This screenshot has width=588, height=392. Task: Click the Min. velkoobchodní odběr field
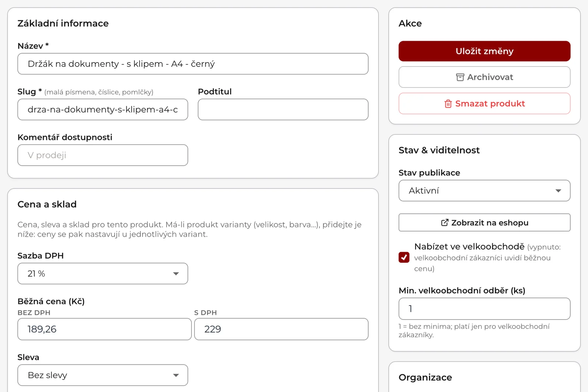click(484, 309)
